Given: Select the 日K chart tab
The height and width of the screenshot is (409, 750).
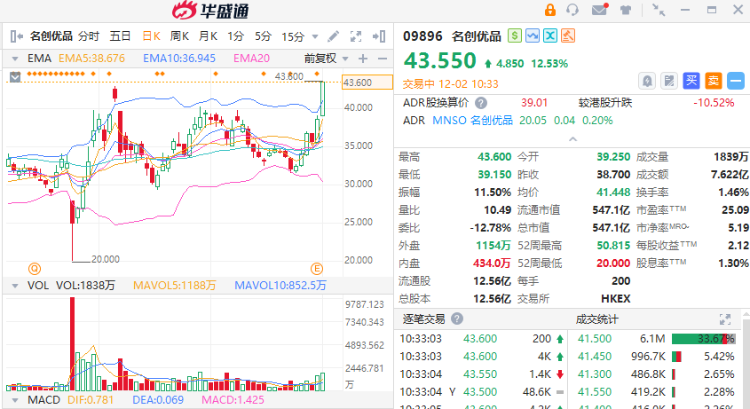Looking at the screenshot, I should click(x=151, y=36).
